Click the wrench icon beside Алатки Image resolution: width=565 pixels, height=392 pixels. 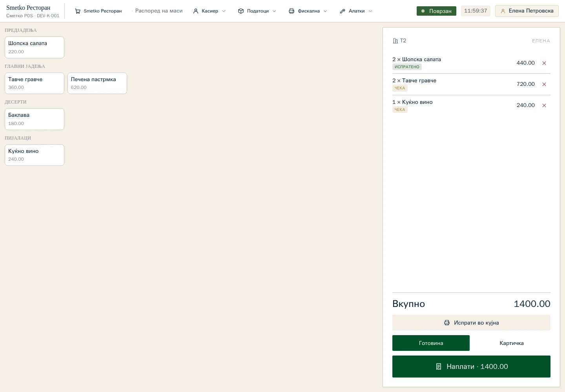pos(343,11)
